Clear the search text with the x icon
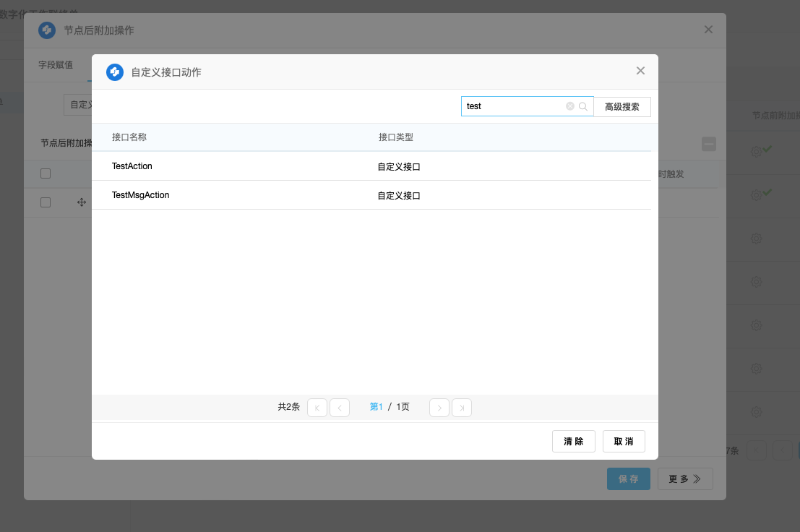 click(x=570, y=106)
